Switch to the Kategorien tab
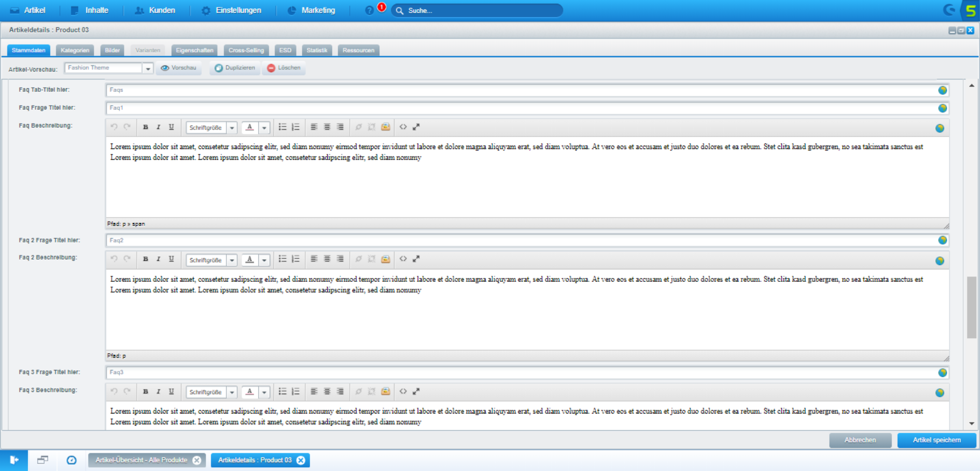 (75, 51)
